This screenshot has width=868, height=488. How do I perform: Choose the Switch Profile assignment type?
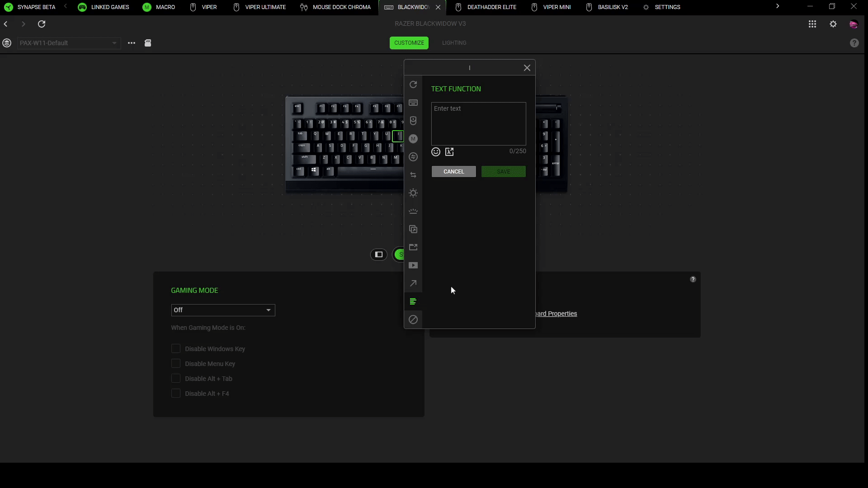[413, 175]
